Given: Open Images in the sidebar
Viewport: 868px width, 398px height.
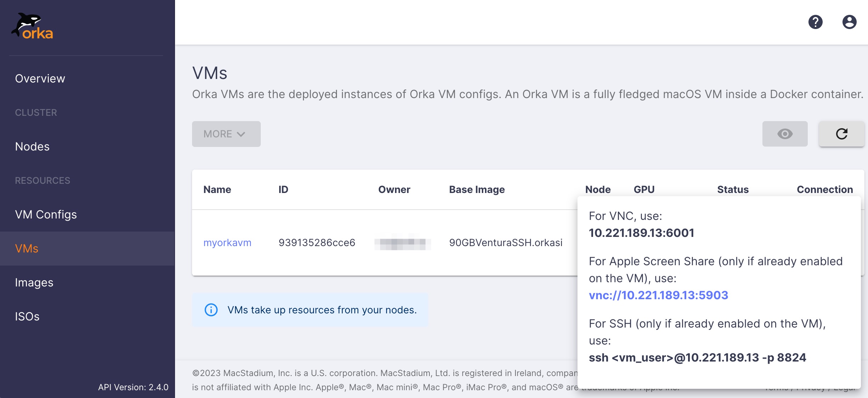Looking at the screenshot, I should [34, 283].
